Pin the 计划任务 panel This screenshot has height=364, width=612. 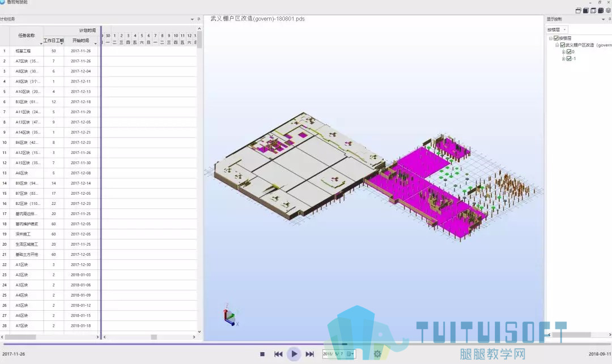tap(199, 19)
